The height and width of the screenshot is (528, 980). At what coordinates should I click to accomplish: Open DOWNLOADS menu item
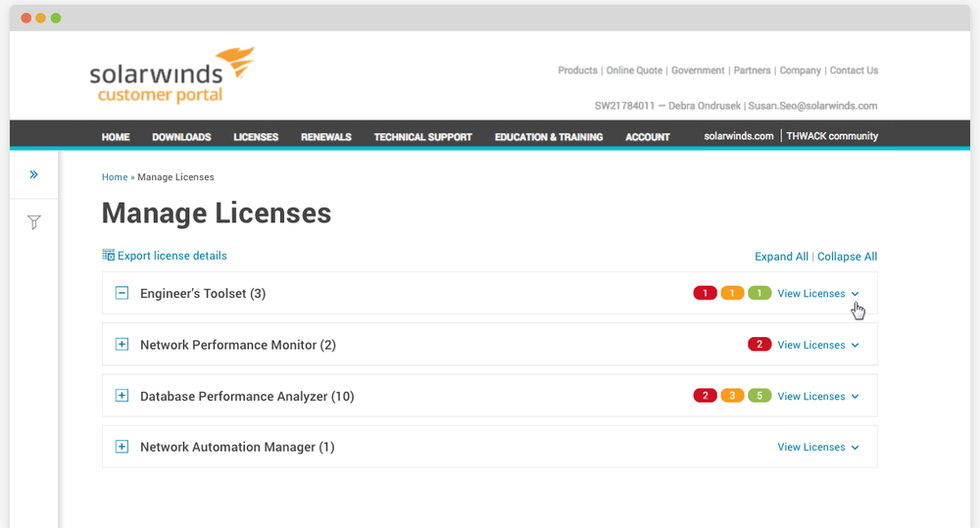(181, 137)
